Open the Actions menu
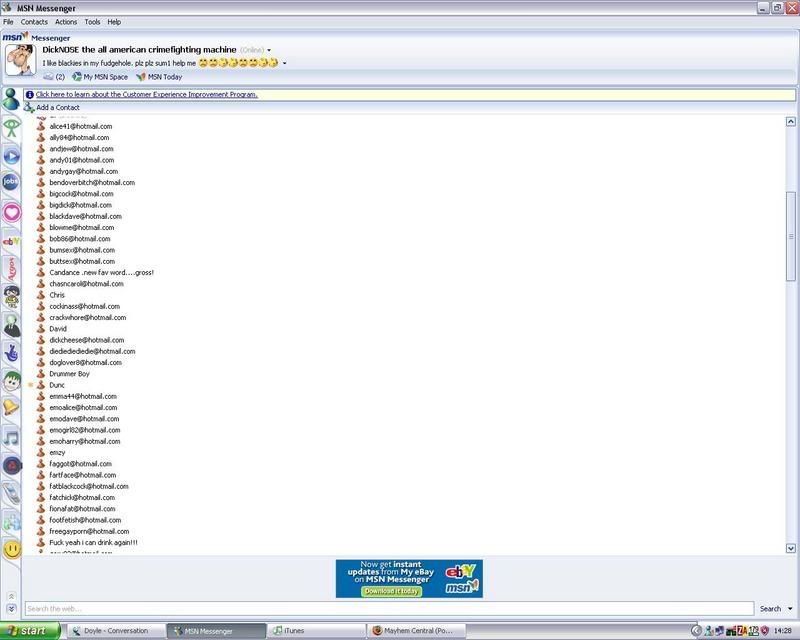Screen dimensions: 800x640 tap(66, 22)
